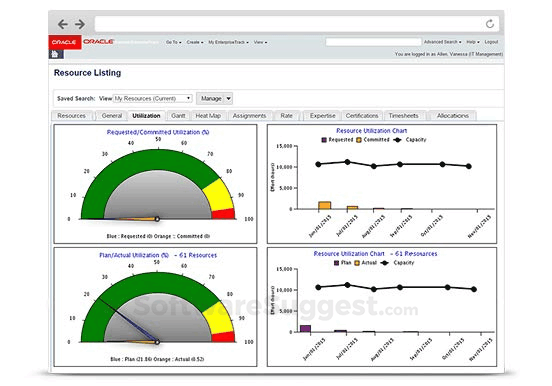The image size is (552, 386).
Task: Click the Manage button
Action: click(211, 99)
